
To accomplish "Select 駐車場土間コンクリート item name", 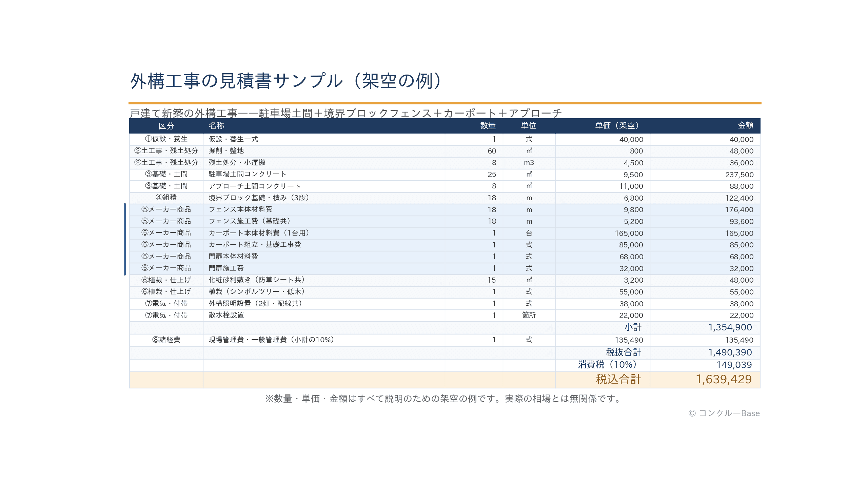I will (324, 174).
